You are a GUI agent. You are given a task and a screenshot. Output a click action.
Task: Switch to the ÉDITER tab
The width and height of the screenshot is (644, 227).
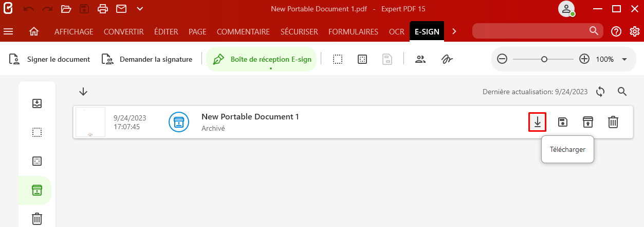tap(166, 32)
